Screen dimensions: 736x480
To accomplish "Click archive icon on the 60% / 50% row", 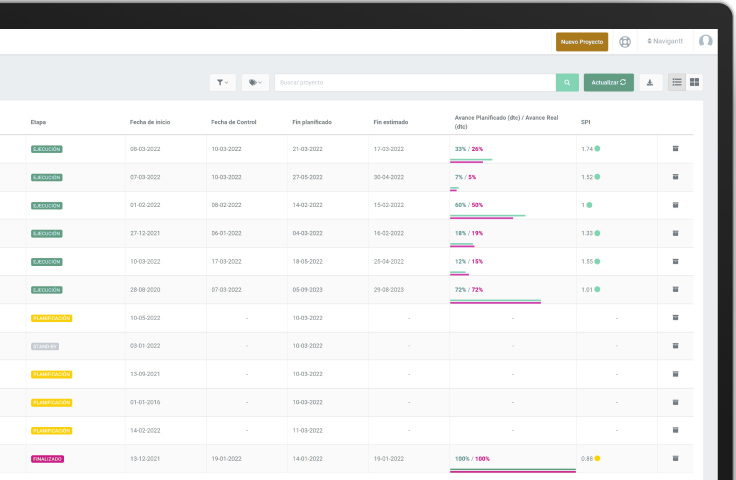I will tap(675, 205).
